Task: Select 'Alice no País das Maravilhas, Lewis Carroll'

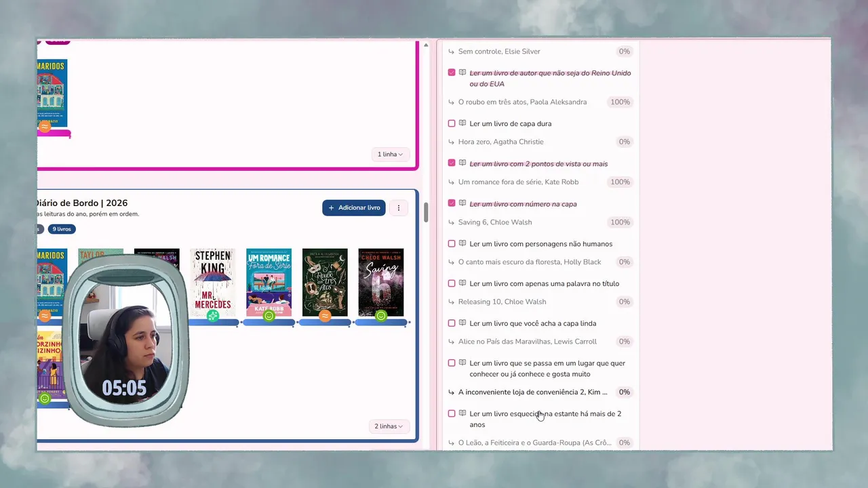Action: click(528, 342)
